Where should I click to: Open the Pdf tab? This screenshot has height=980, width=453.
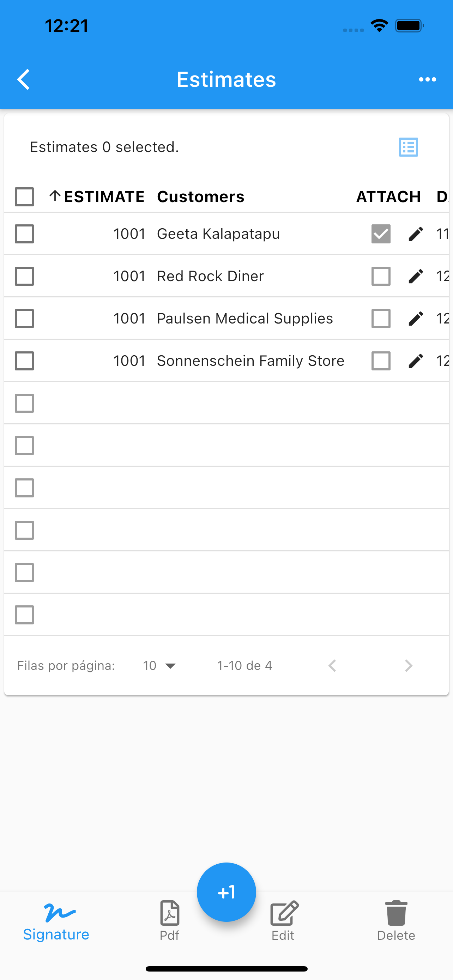pos(170,921)
